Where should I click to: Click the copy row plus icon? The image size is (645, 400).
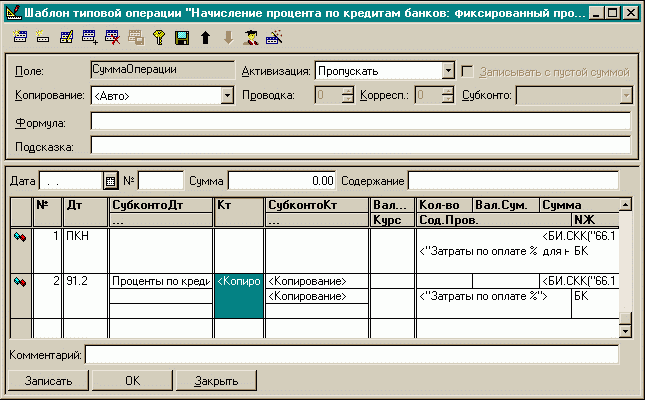pyautogui.click(x=89, y=38)
